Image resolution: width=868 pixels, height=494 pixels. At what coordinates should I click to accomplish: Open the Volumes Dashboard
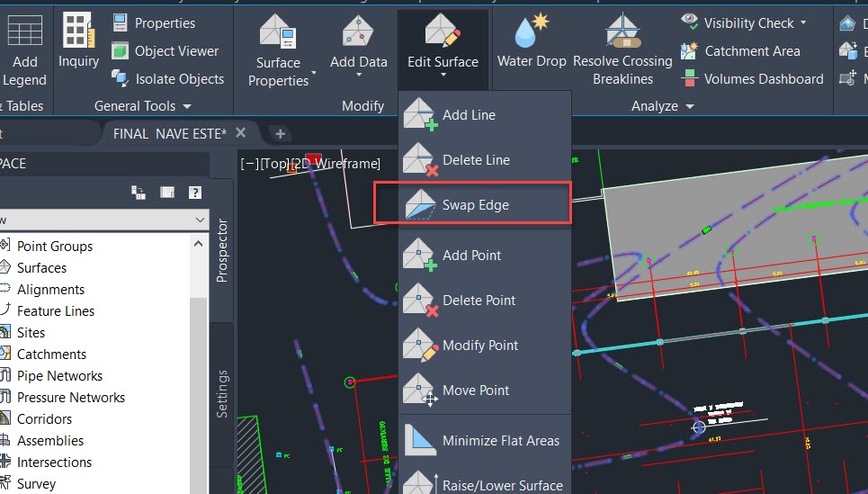click(x=752, y=78)
